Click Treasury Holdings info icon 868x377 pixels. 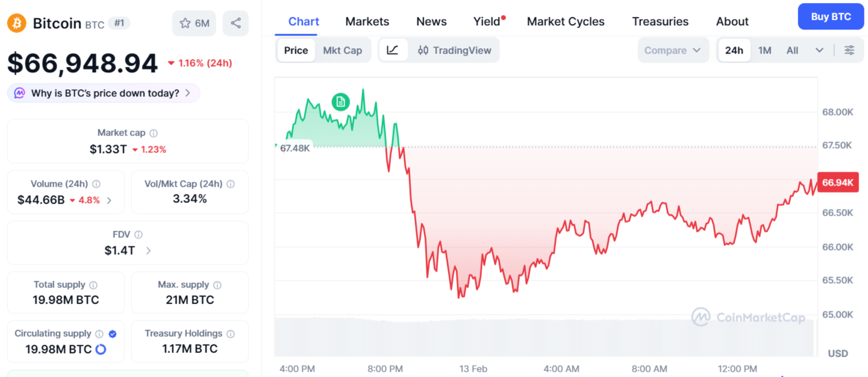[x=231, y=334]
